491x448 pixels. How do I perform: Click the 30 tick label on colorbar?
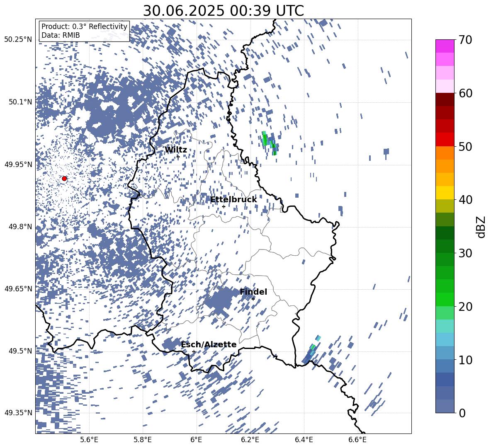point(466,253)
